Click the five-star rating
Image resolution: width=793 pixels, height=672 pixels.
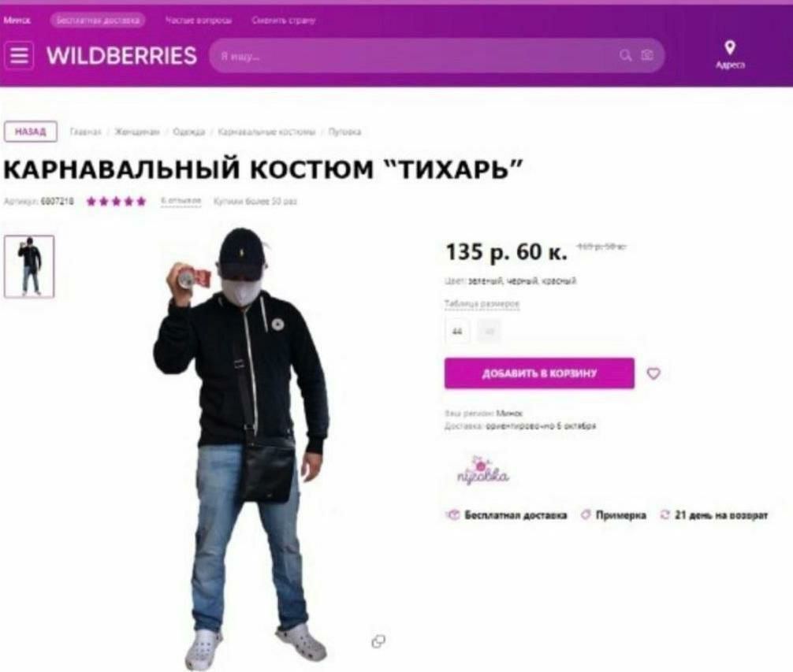point(117,202)
